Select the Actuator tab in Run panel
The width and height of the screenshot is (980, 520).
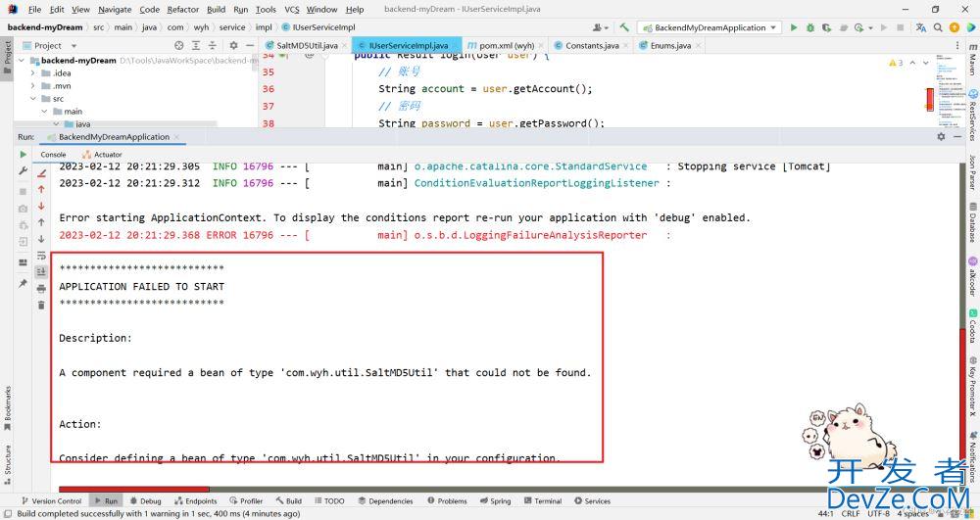(103, 154)
